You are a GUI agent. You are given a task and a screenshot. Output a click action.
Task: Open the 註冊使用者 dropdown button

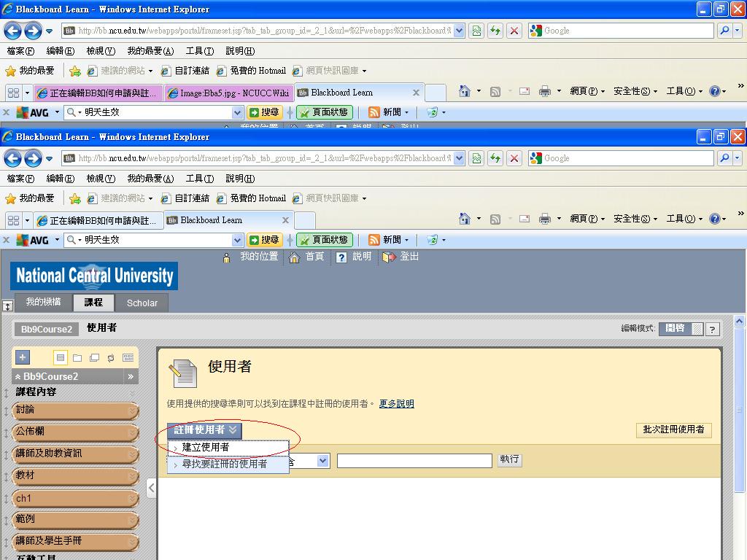[204, 430]
